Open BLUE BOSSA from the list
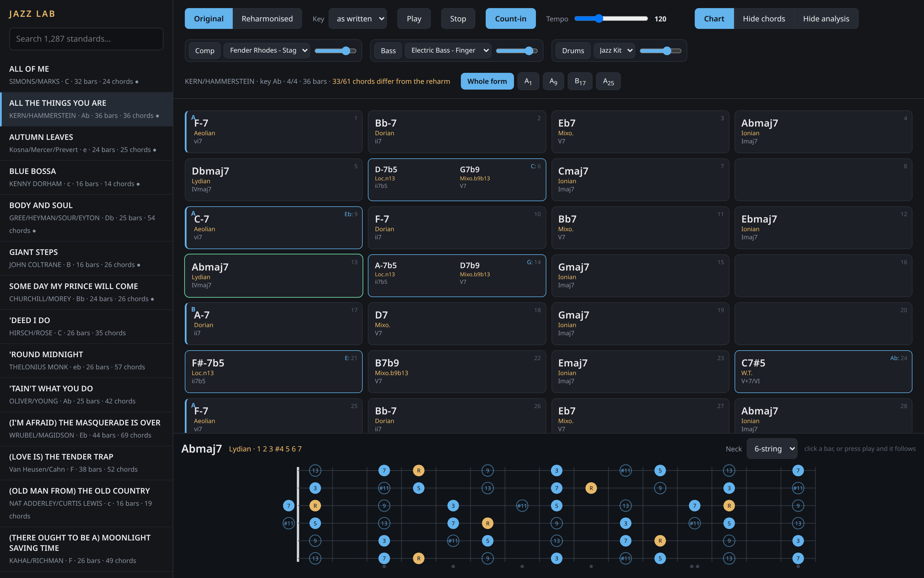924x578 pixels. point(86,177)
